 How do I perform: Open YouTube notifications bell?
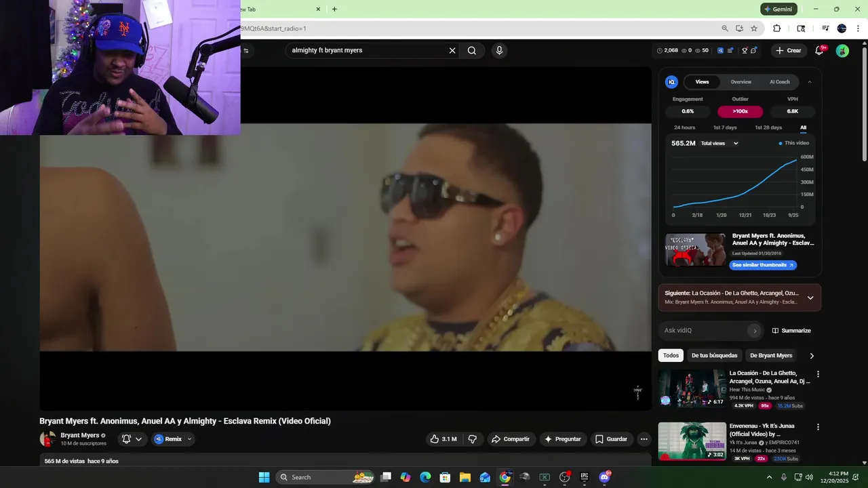819,50
